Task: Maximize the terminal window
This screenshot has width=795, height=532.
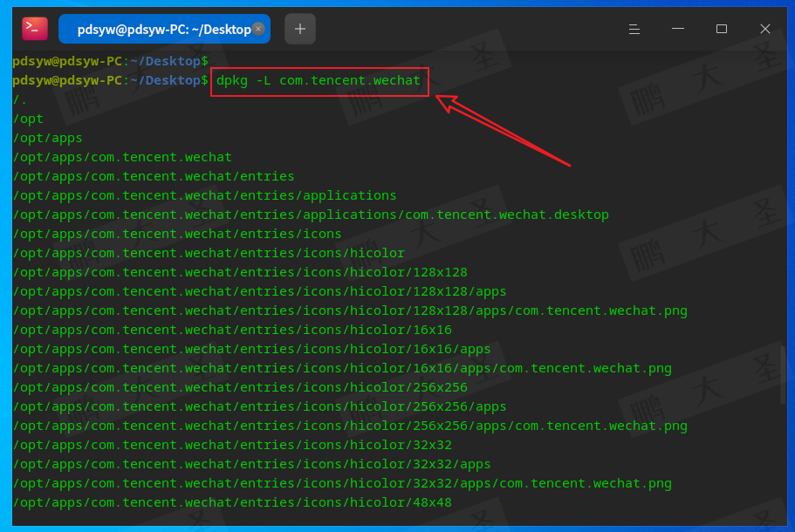Action: coord(722,29)
